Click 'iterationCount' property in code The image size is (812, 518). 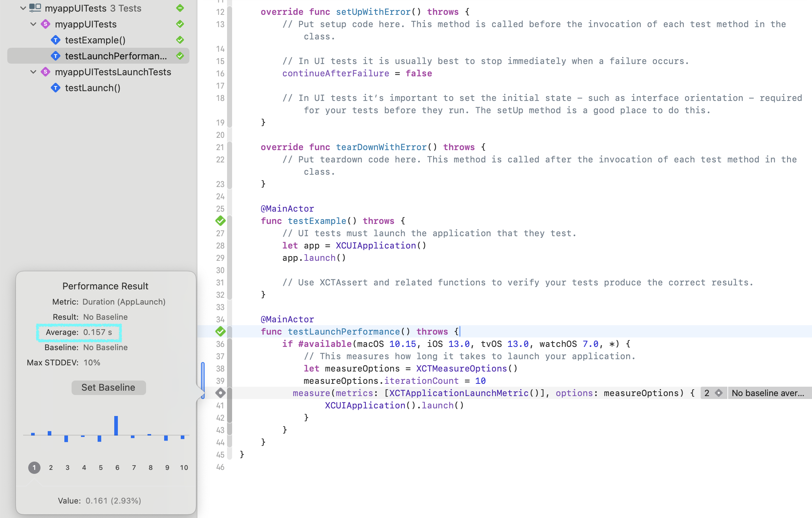pyautogui.click(x=421, y=381)
